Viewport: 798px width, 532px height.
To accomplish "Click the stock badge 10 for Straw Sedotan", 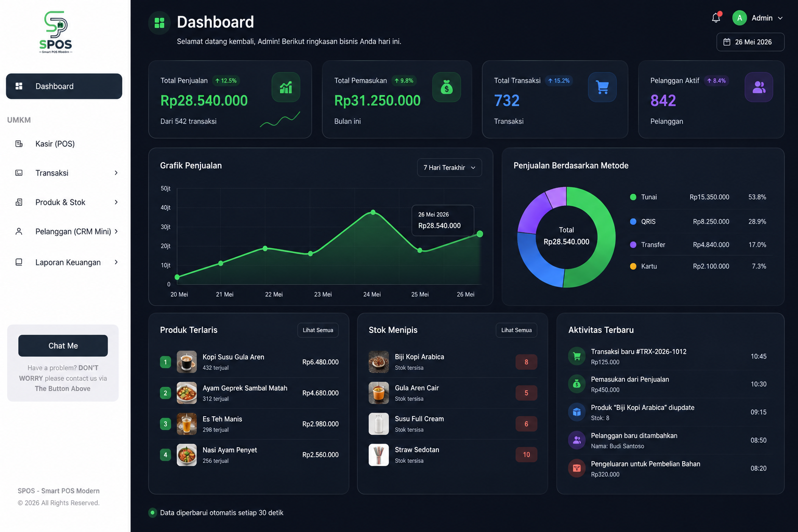I will [526, 455].
